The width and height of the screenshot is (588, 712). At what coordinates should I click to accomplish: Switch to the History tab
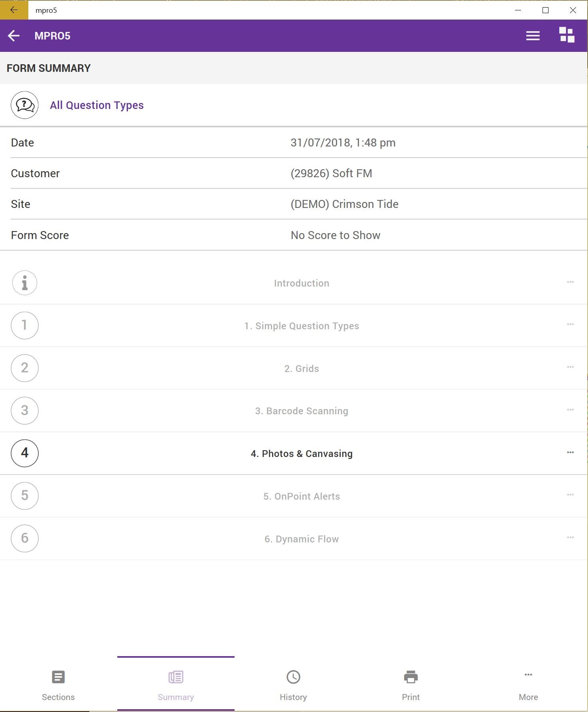[293, 684]
